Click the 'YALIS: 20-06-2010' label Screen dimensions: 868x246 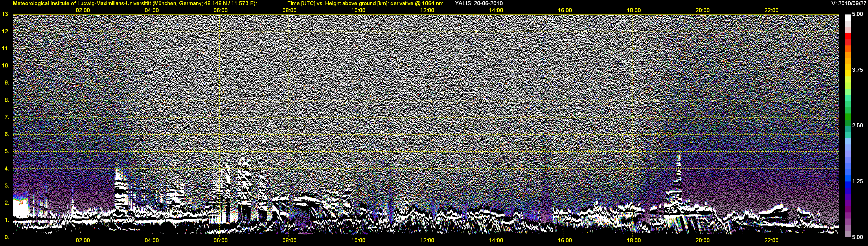pos(479,3)
